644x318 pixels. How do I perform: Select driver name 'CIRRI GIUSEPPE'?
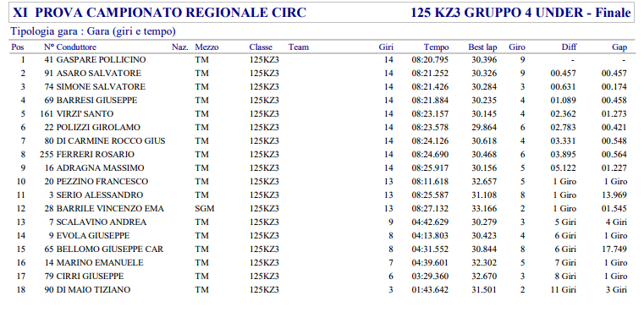[x=90, y=277]
